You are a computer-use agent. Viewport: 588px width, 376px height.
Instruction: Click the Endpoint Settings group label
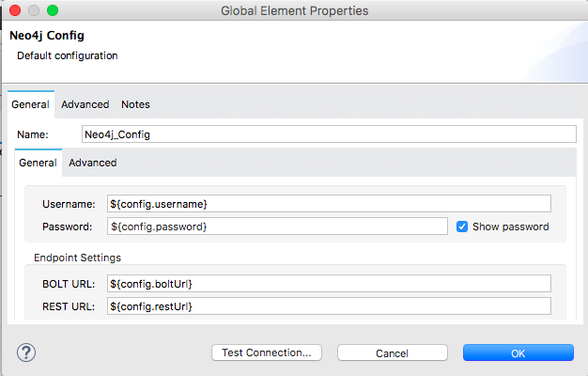click(x=77, y=258)
